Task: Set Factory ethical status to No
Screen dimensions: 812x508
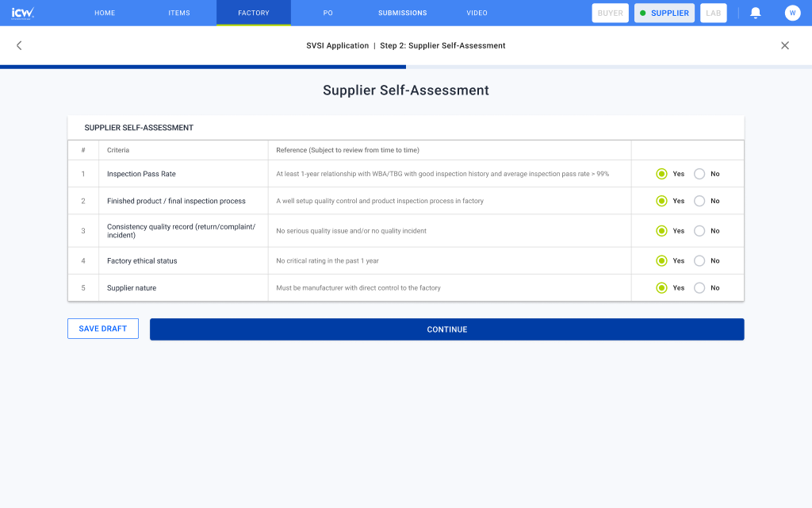Action: coord(699,260)
